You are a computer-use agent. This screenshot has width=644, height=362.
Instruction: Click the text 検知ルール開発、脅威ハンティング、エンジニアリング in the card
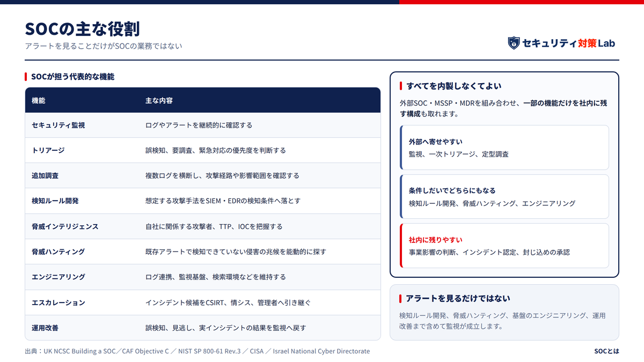tap(492, 203)
